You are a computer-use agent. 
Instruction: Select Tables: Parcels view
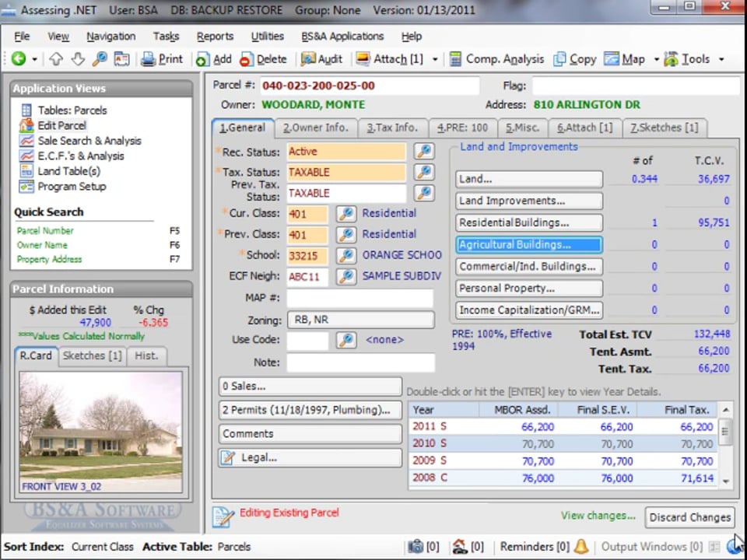coord(64,110)
